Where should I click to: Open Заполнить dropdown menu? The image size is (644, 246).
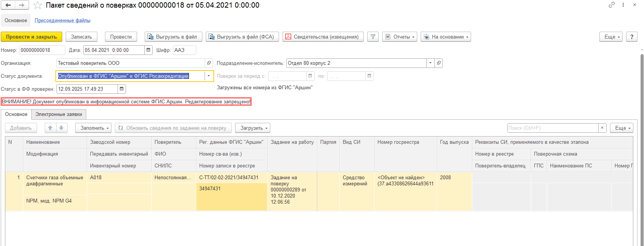click(x=93, y=128)
